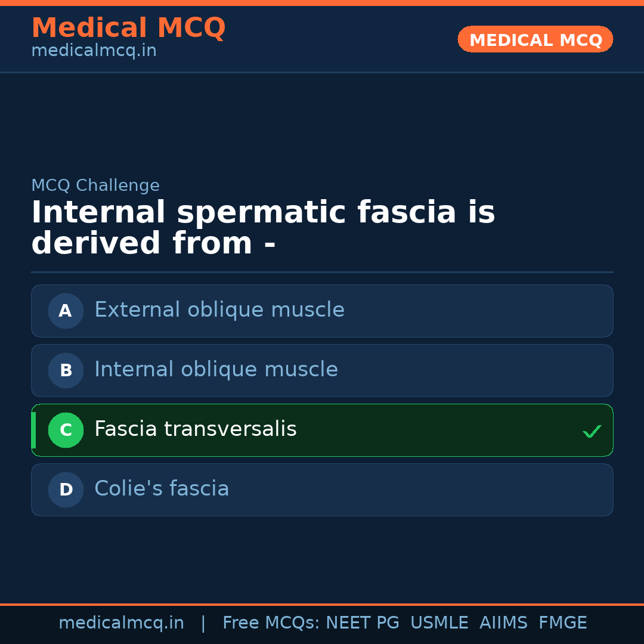644x644 pixels.
Task: Click the letter B option circle
Action: (66, 370)
